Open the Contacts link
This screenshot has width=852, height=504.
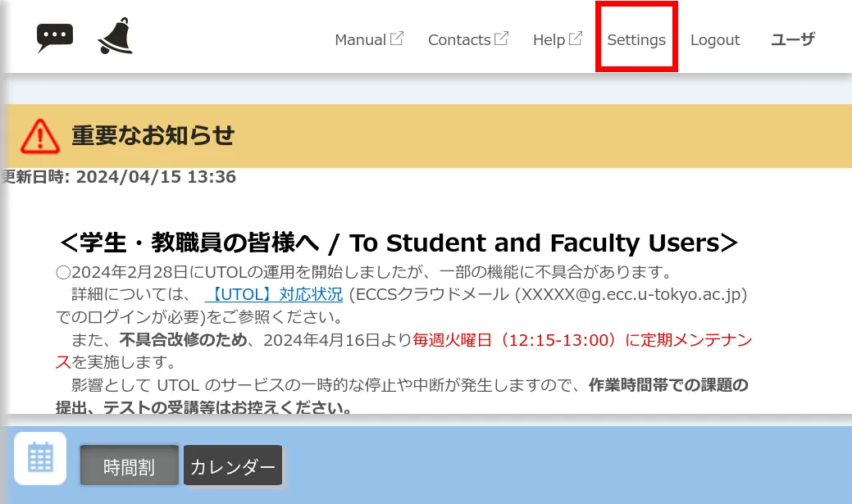pyautogui.click(x=461, y=39)
